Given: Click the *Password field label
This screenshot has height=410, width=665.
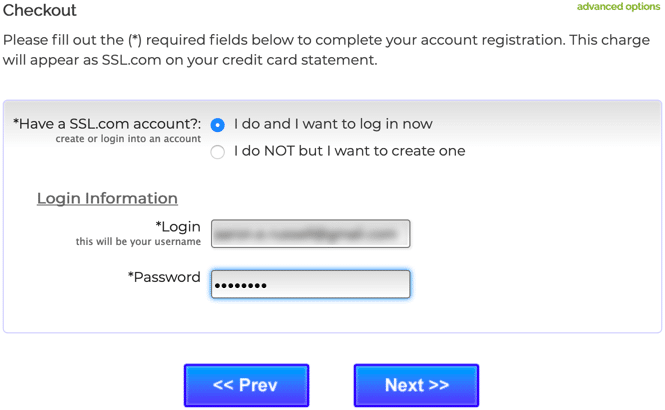Looking at the screenshot, I should tap(164, 277).
